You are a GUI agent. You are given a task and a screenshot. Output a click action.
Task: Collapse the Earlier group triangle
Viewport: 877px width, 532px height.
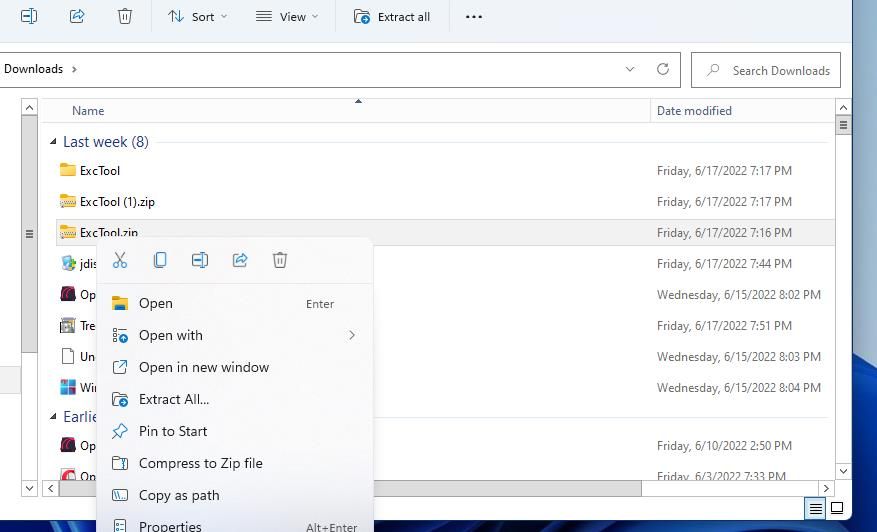[x=53, y=416]
